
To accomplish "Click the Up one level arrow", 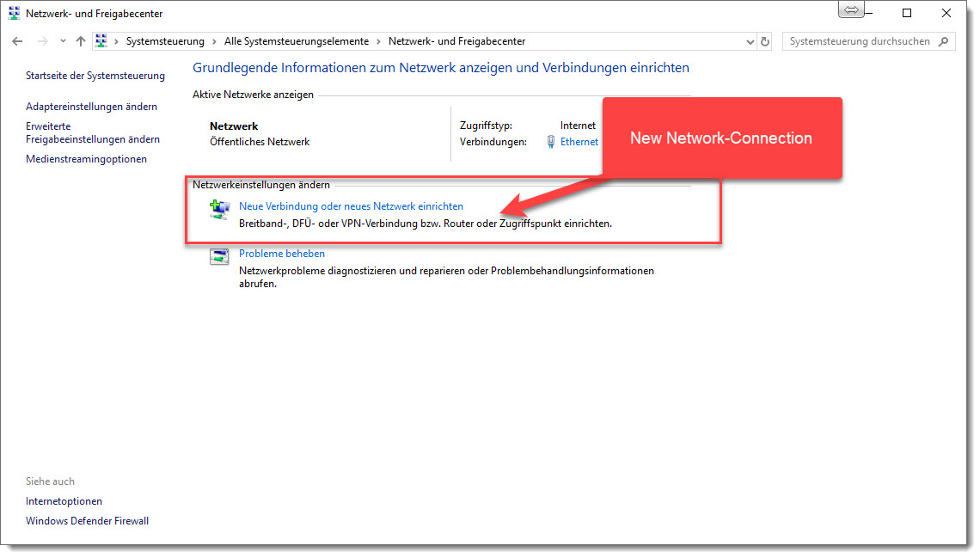I will click(80, 41).
